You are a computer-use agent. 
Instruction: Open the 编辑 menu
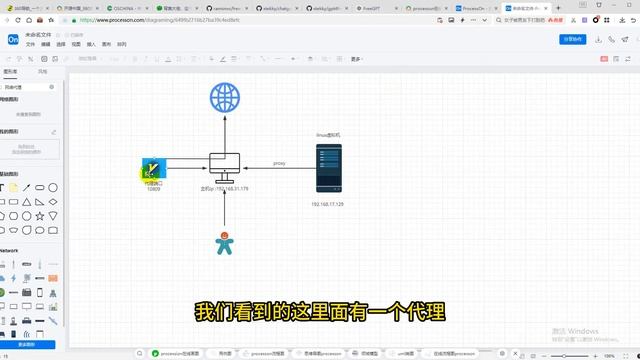coord(46,44)
